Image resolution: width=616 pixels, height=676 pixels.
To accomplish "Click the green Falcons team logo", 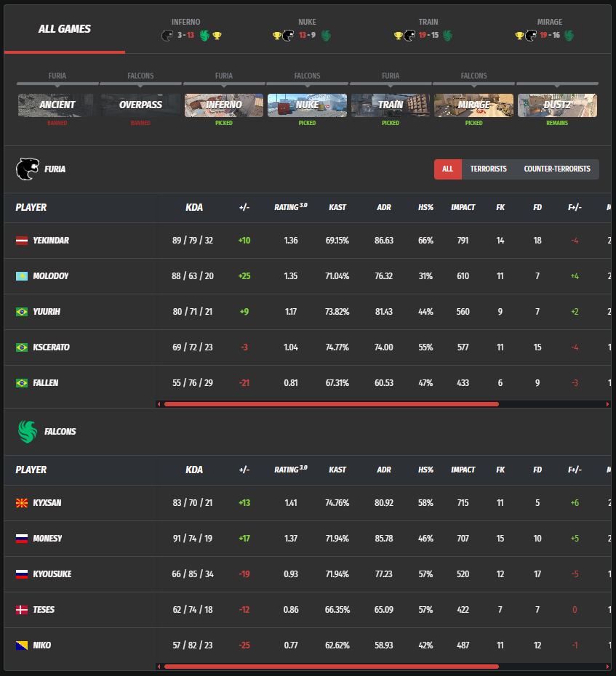I will point(26,432).
